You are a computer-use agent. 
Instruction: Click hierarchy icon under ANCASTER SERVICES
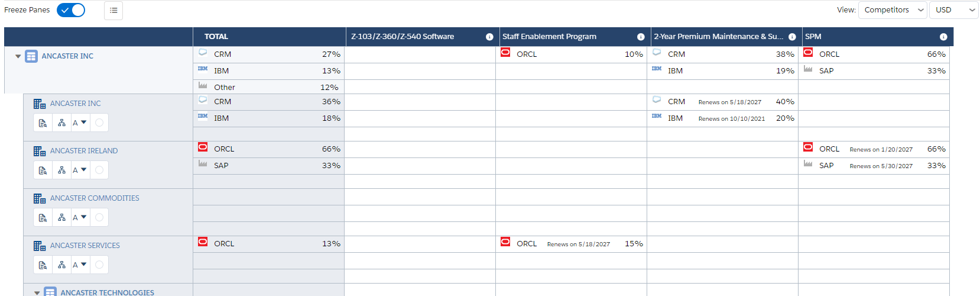point(61,265)
